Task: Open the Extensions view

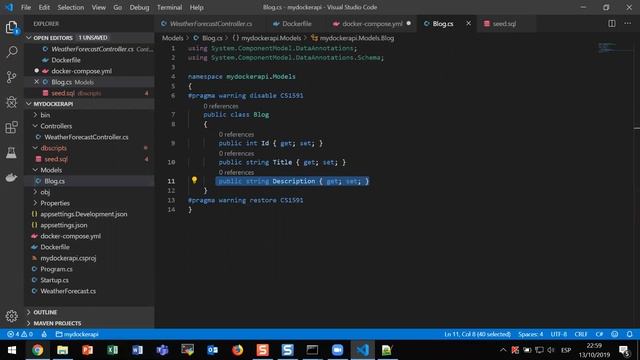Action: pos(12,127)
